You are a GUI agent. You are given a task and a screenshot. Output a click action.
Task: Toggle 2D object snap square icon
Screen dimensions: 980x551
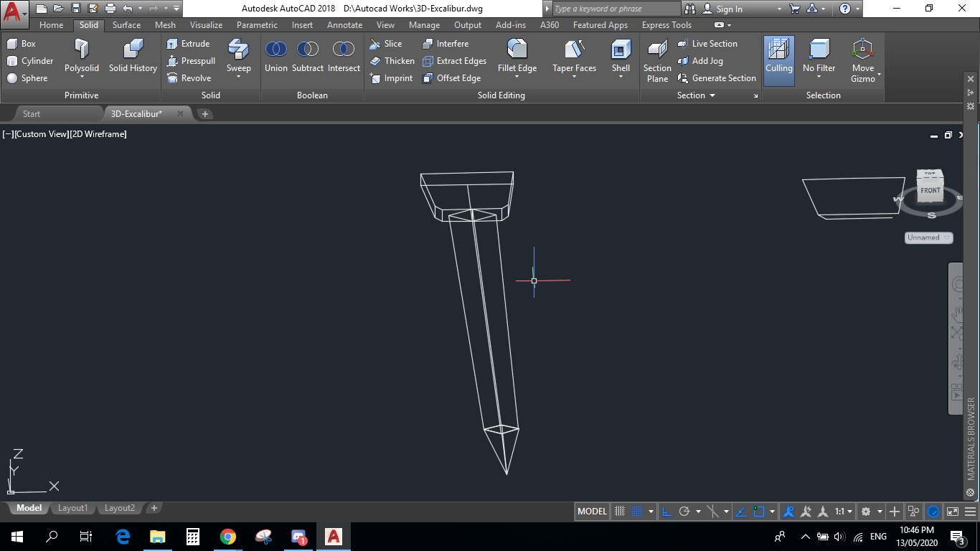tap(759, 512)
